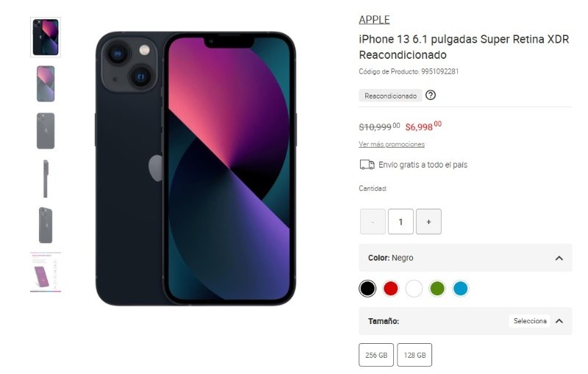
Task: Select the green color swatch
Action: 437,289
